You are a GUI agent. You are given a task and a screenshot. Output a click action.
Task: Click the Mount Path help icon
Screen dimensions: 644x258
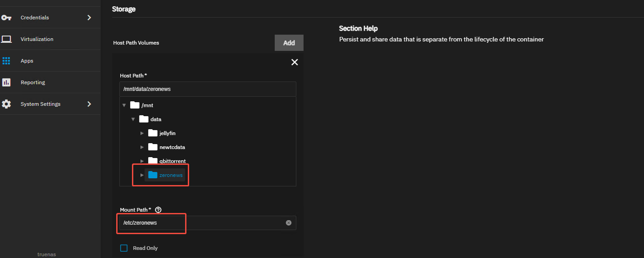(x=158, y=210)
